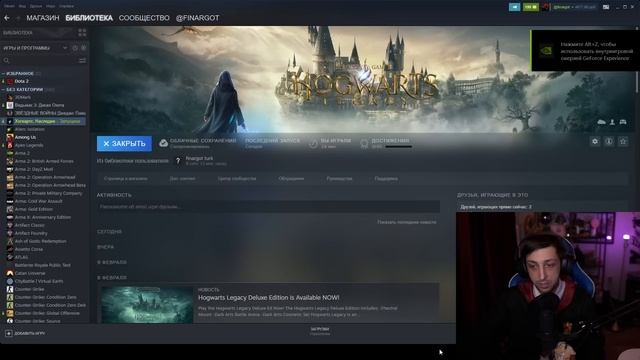Open the store page link
The height and width of the screenshot is (360, 640).
126,179
